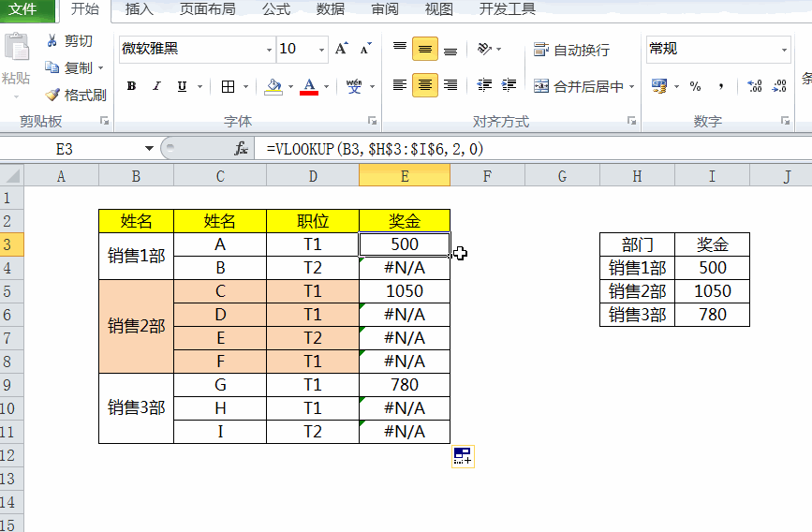The image size is (812, 532).
Task: Expand borders dropdown arrow
Action: tap(246, 86)
